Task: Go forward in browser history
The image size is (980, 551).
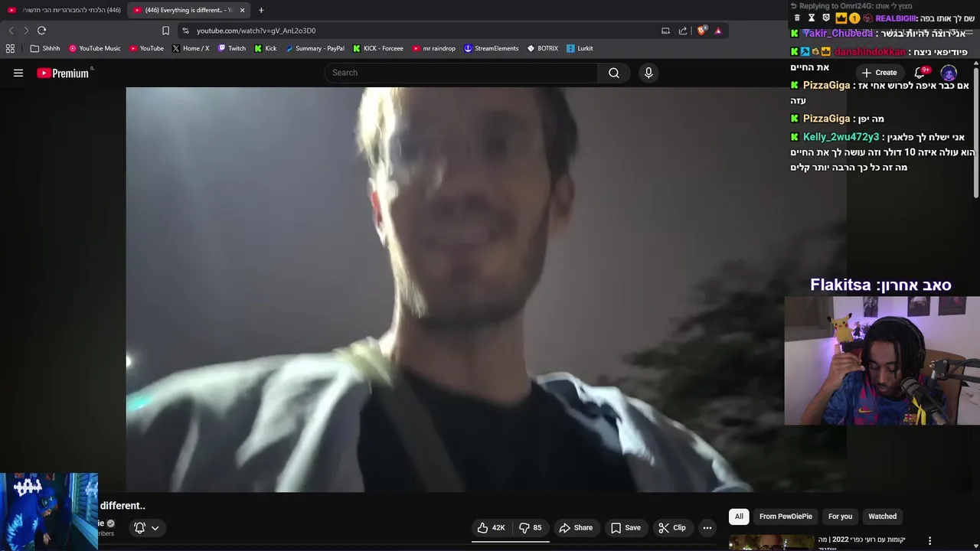Action: [26, 31]
